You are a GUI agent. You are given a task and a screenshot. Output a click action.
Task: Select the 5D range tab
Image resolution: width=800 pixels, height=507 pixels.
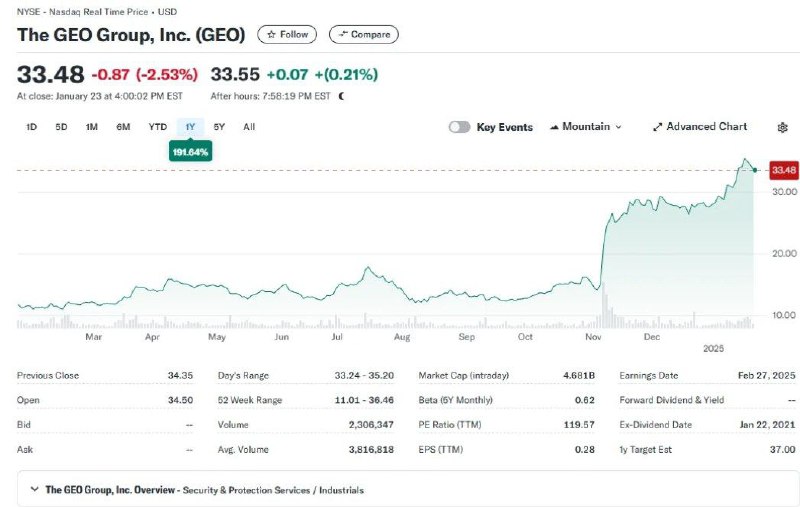click(x=61, y=127)
